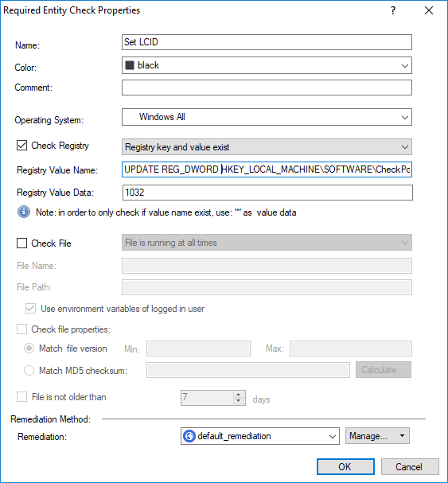This screenshot has width=448, height=483.
Task: Enable the Check File checkbox
Action: click(x=21, y=243)
